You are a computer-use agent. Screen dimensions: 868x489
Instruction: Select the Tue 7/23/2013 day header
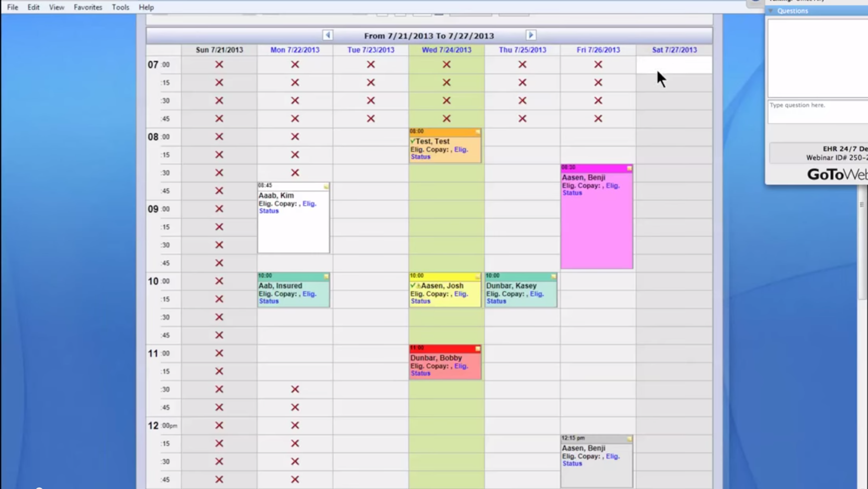coord(371,50)
